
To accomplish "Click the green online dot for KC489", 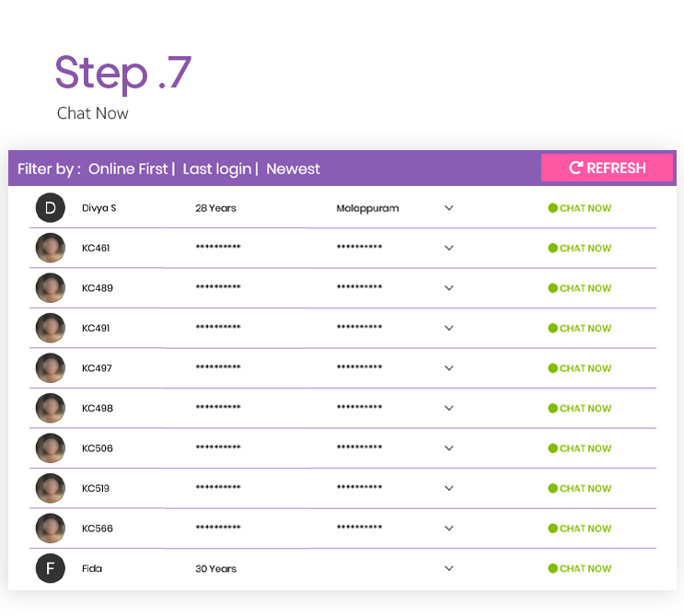I will click(x=552, y=288).
